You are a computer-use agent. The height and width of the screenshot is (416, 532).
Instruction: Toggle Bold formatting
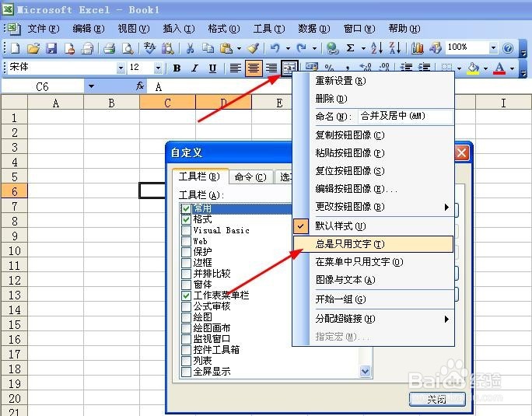(177, 68)
